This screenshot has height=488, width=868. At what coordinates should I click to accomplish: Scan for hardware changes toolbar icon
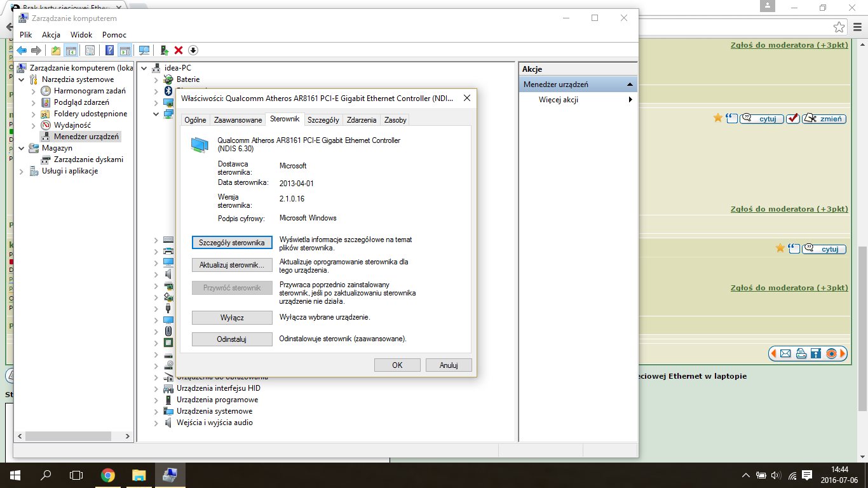point(144,50)
